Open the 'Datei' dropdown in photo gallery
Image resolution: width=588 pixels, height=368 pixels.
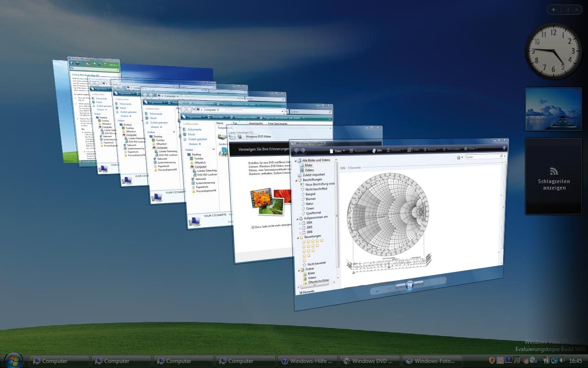pyautogui.click(x=338, y=151)
